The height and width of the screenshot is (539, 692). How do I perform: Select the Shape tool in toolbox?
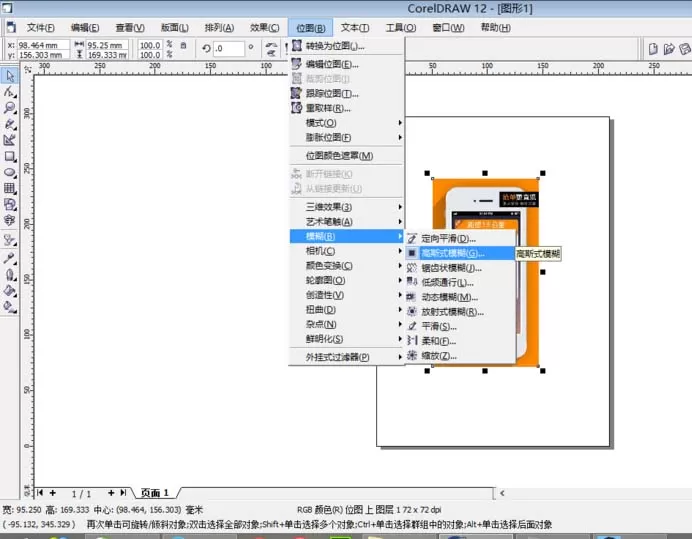(10, 92)
